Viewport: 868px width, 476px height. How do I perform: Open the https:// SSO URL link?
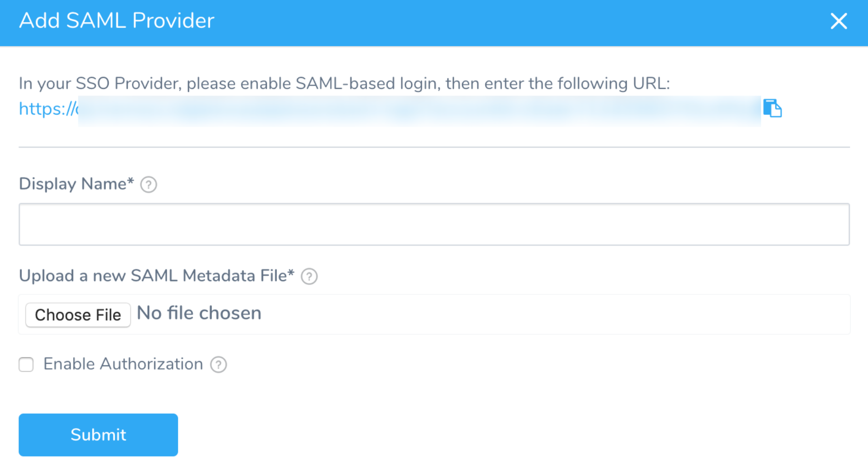coord(48,109)
